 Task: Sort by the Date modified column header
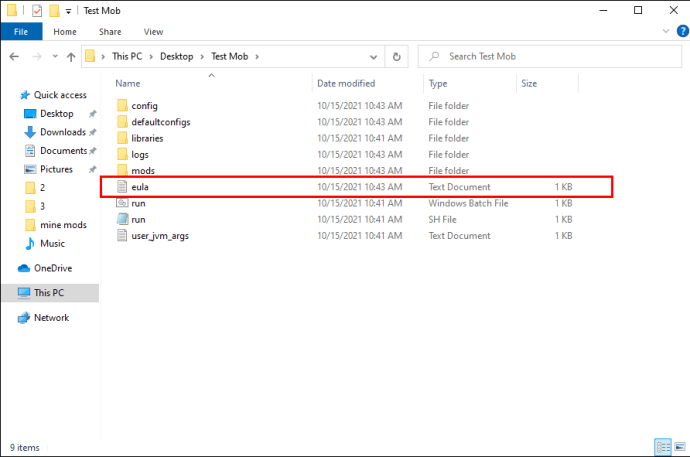click(346, 84)
